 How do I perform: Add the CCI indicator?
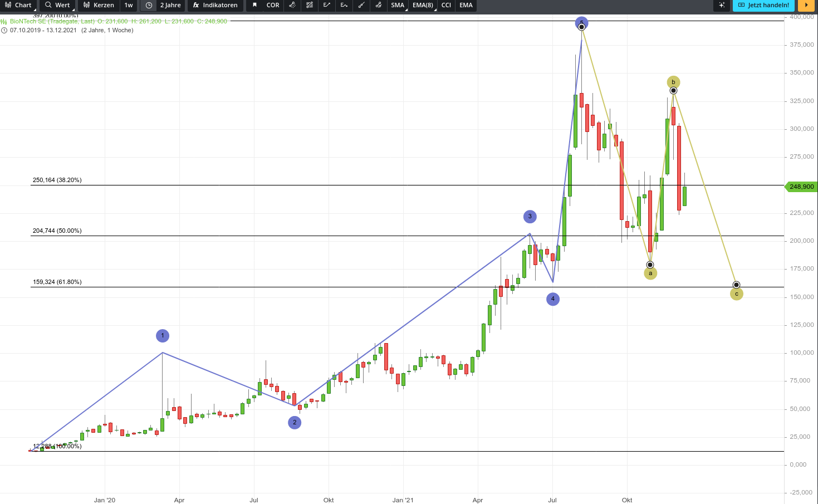446,6
